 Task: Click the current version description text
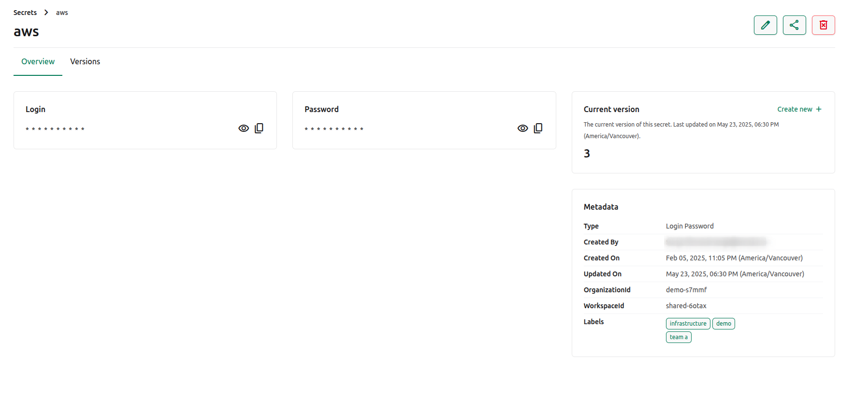point(681,130)
